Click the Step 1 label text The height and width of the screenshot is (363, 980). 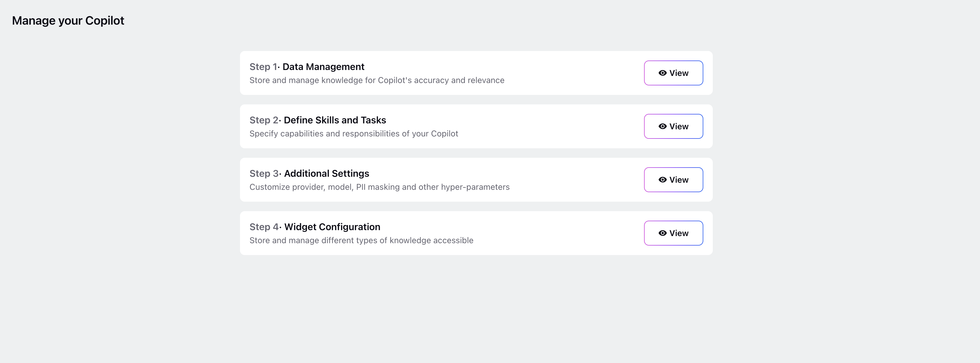pos(263,67)
